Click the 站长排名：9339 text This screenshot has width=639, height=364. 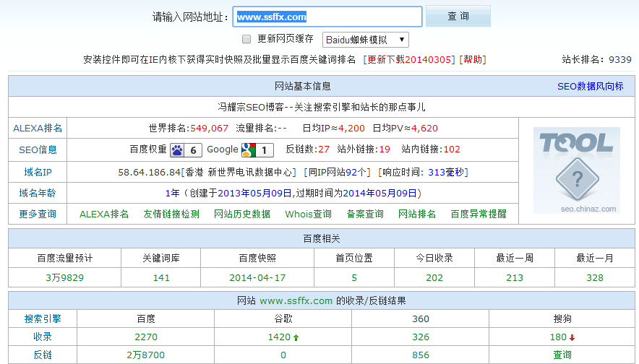[x=596, y=60]
